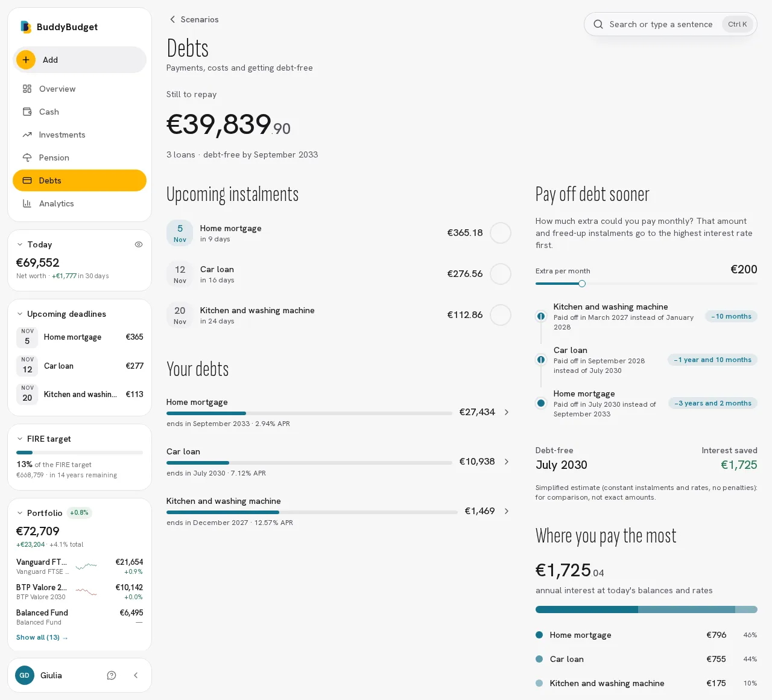
Task: Collapse the FIRE target panel
Action: pos(20,439)
